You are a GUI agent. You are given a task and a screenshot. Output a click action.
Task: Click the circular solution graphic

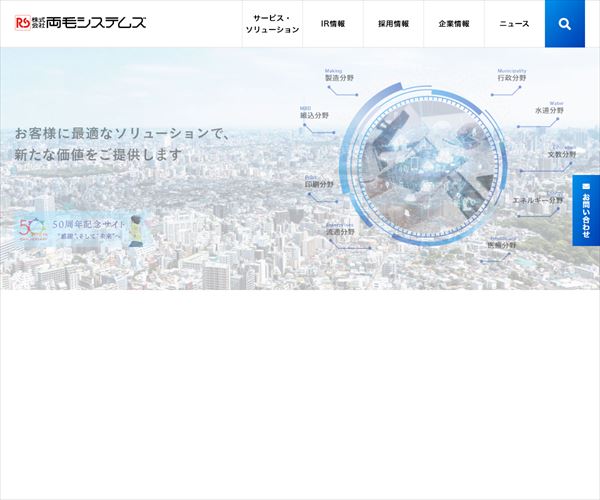[x=424, y=165]
